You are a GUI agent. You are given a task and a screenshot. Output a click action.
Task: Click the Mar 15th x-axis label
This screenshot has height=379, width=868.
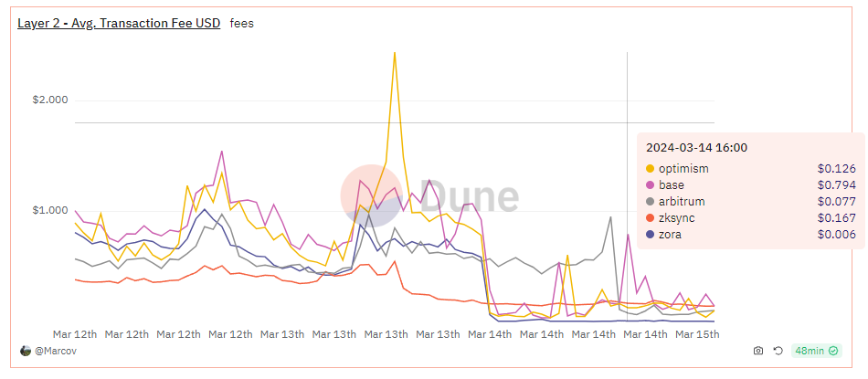coord(698,334)
